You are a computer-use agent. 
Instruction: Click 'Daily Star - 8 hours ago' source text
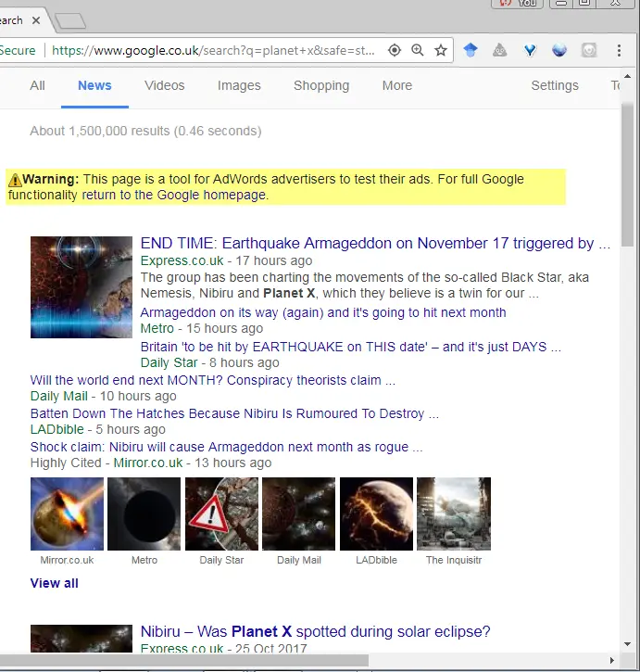coord(210,363)
